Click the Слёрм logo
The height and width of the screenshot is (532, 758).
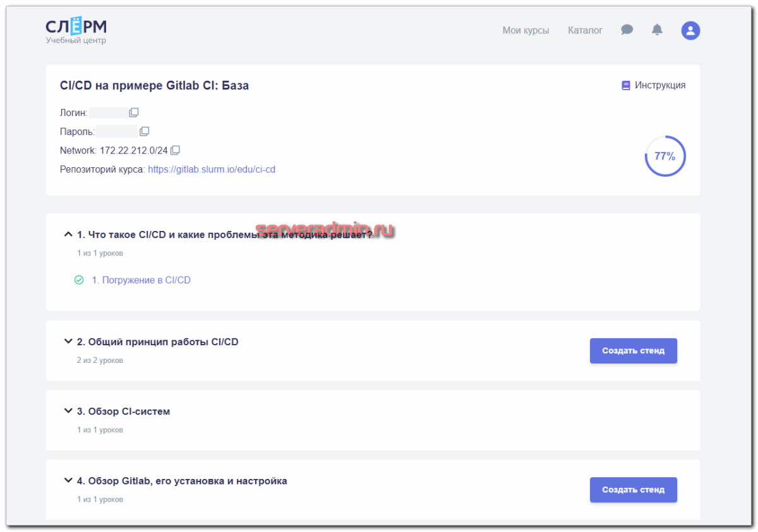(76, 30)
